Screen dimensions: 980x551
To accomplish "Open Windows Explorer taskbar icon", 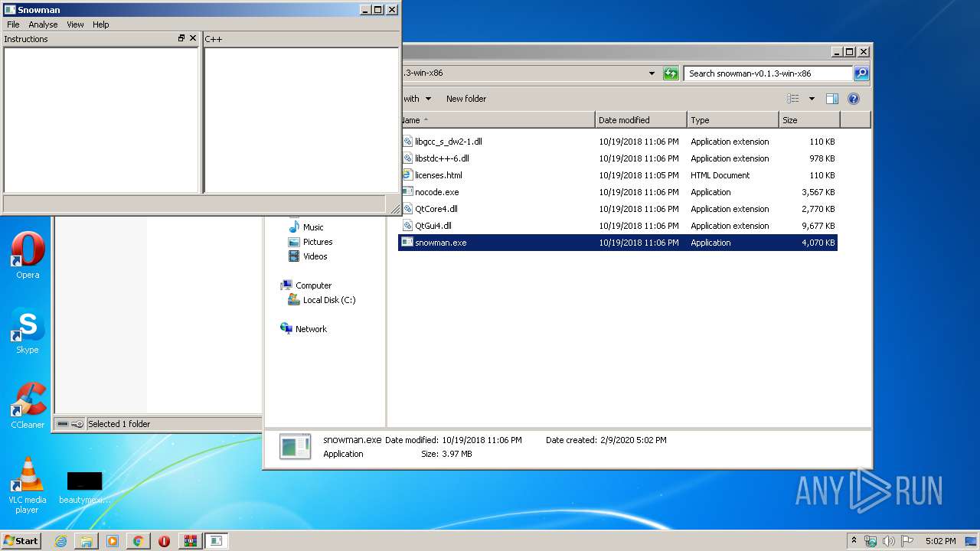I will click(87, 541).
